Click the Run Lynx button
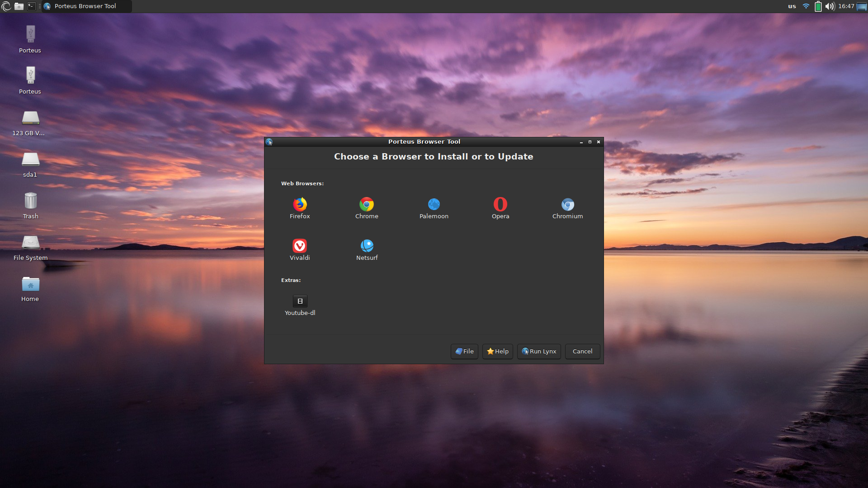The image size is (868, 488). [x=539, y=351]
